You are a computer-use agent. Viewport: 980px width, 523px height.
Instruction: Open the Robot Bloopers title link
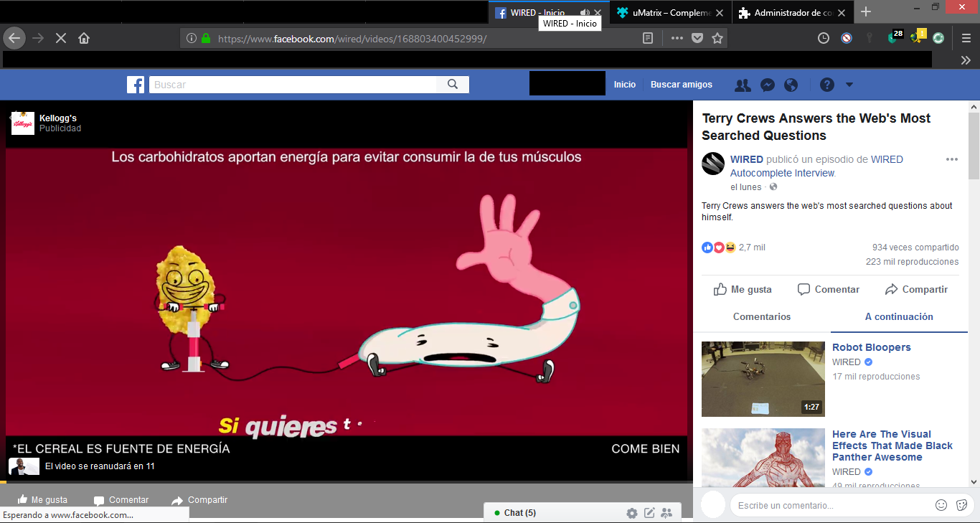pyautogui.click(x=872, y=348)
